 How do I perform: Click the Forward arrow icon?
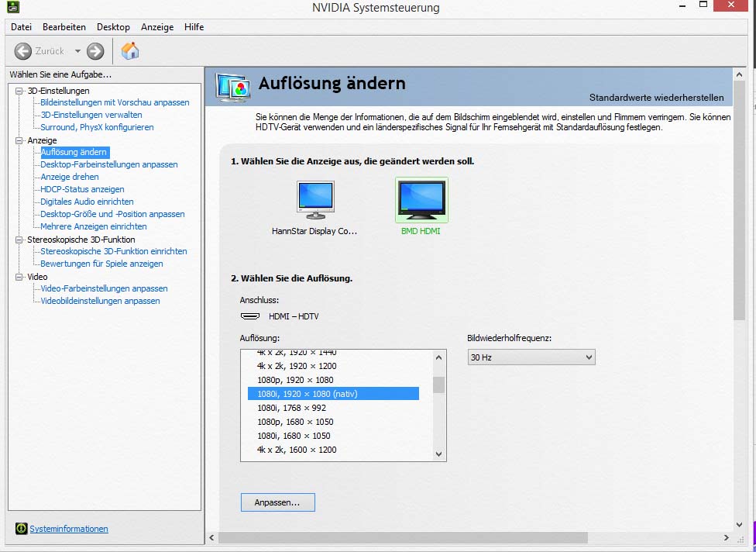pos(95,51)
